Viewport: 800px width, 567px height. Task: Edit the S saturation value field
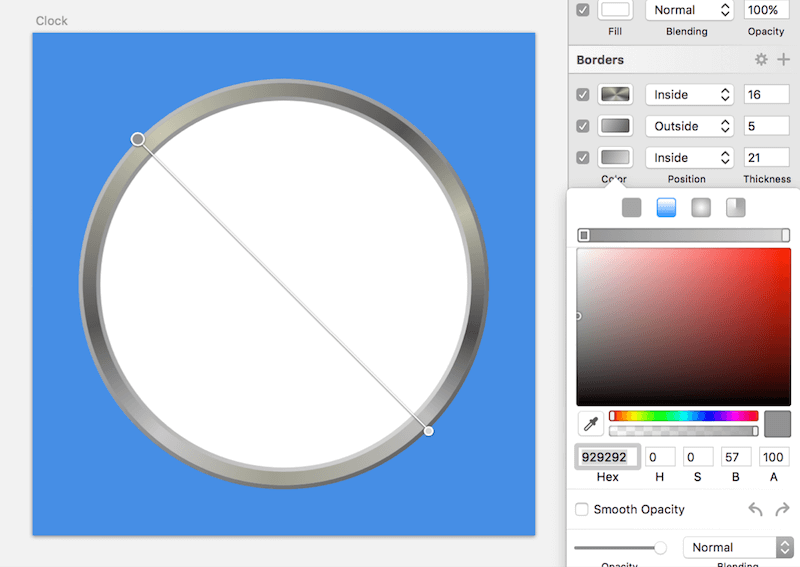pos(697,457)
